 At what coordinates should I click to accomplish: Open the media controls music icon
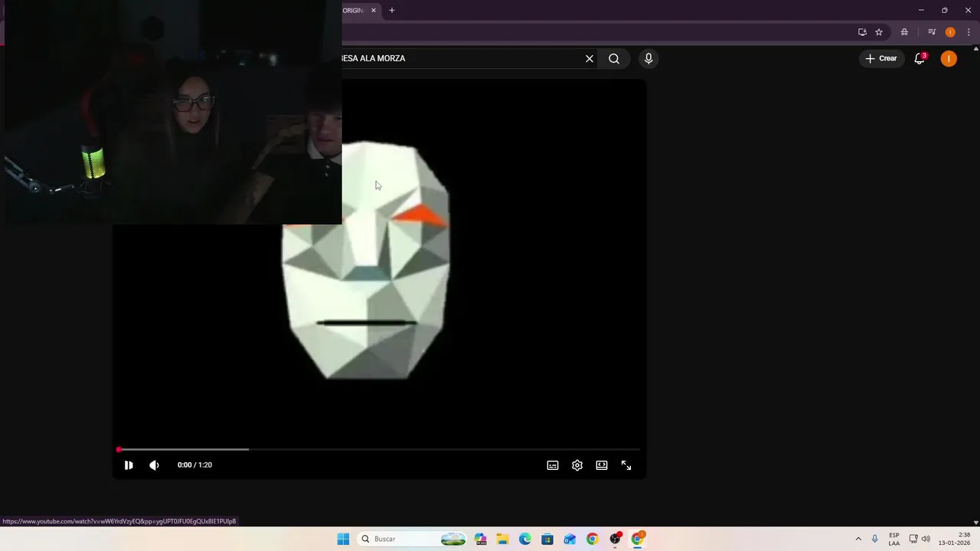click(x=932, y=32)
